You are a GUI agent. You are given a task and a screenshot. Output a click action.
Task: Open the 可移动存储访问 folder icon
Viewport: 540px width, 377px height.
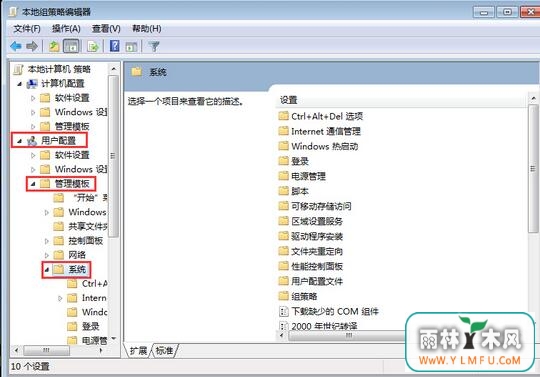[x=283, y=206]
